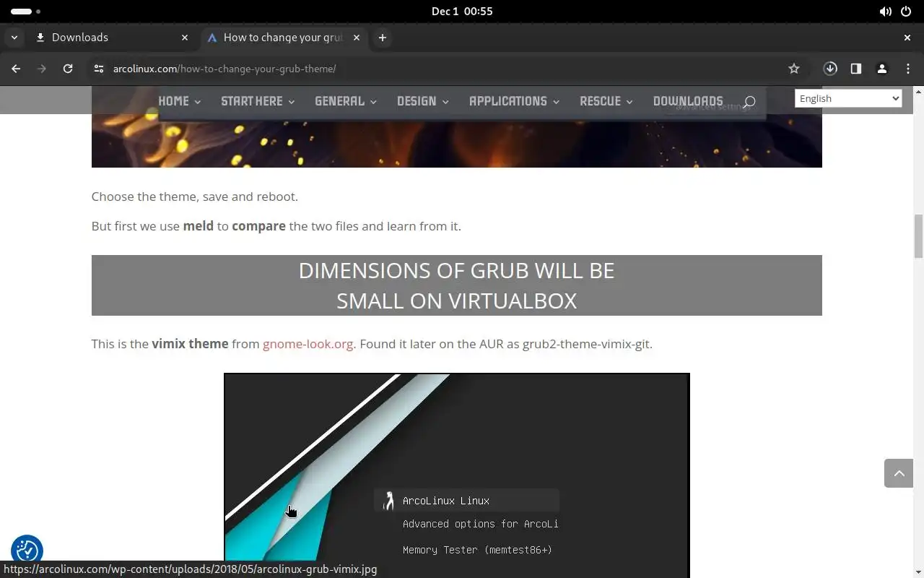Click the word 'meld' in bold
The image size is (924, 578).
click(199, 226)
